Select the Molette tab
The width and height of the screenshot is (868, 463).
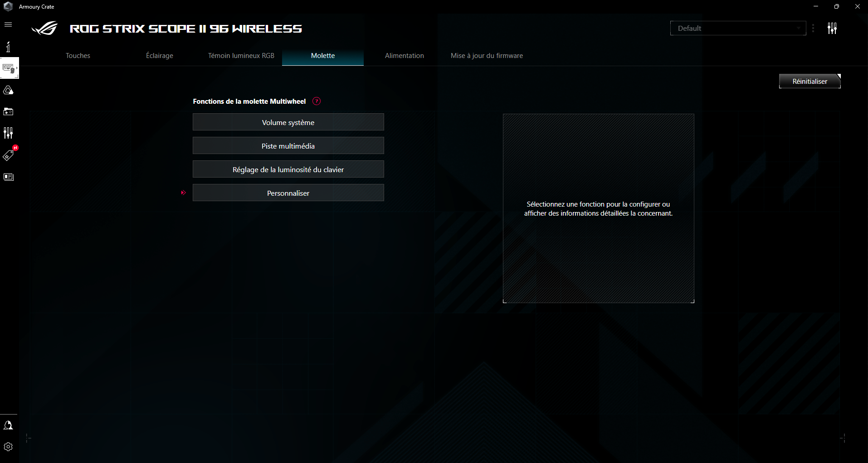tap(323, 56)
